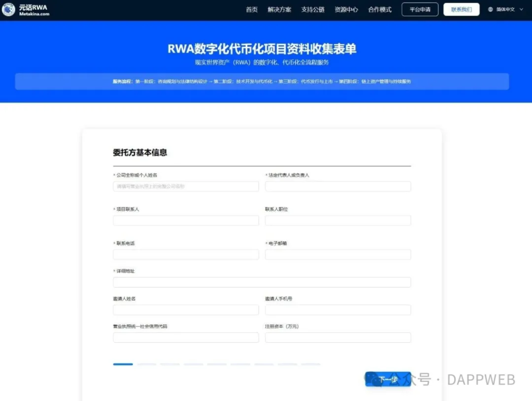
Task: Focus the 邀请人姓名 input field
Action: point(186,309)
